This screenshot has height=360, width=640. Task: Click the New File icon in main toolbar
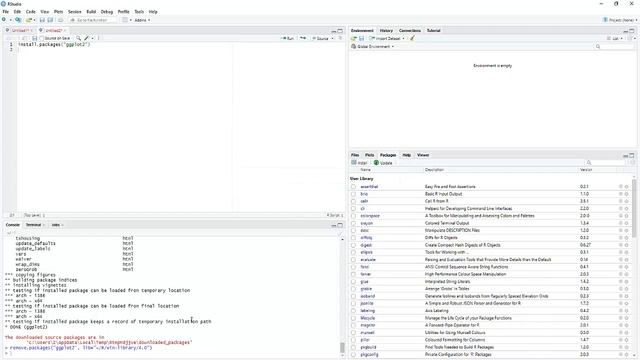[x=4, y=20]
